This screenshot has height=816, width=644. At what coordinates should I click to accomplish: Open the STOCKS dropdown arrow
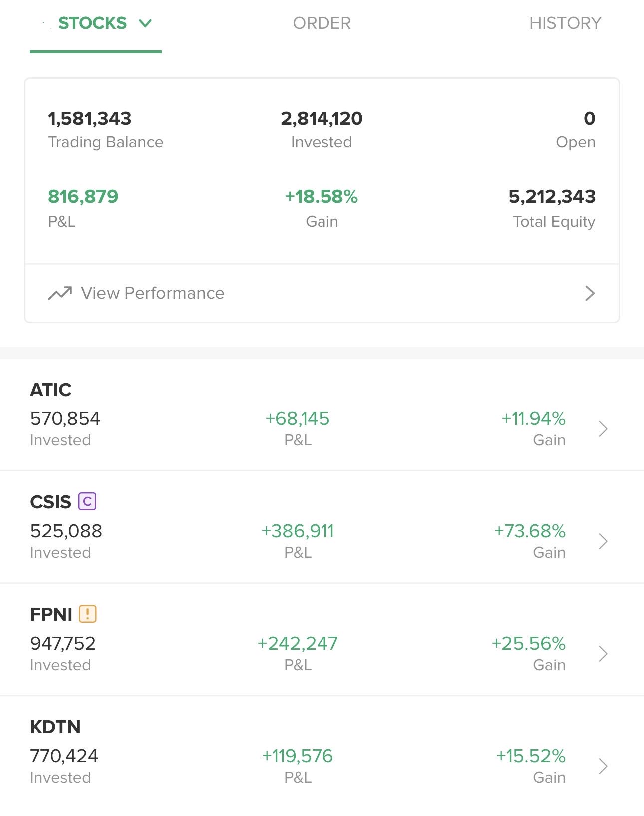(145, 23)
